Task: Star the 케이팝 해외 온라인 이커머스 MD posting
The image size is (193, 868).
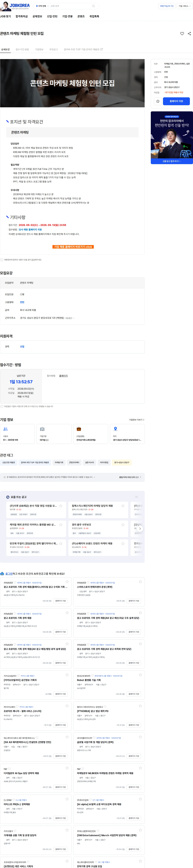Action: pos(61,525)
